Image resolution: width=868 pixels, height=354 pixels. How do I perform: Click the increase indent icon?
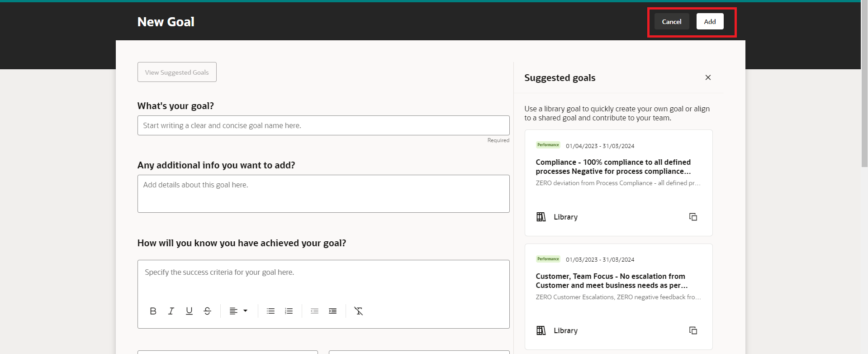pyautogui.click(x=332, y=311)
